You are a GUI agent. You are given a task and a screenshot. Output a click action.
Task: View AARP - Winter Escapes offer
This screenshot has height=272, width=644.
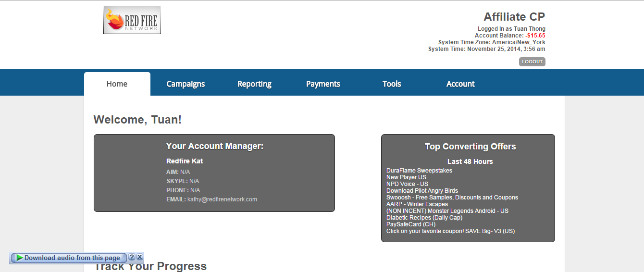(417, 204)
